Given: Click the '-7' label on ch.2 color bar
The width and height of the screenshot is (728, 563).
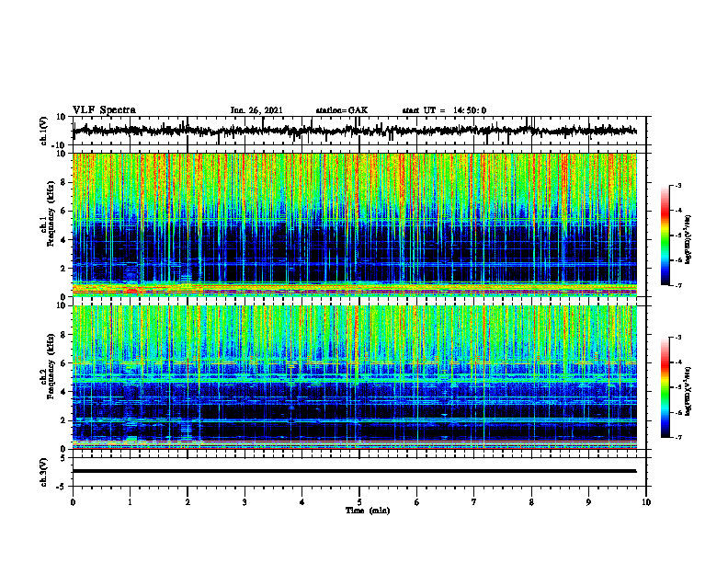Looking at the screenshot, I should tap(678, 437).
